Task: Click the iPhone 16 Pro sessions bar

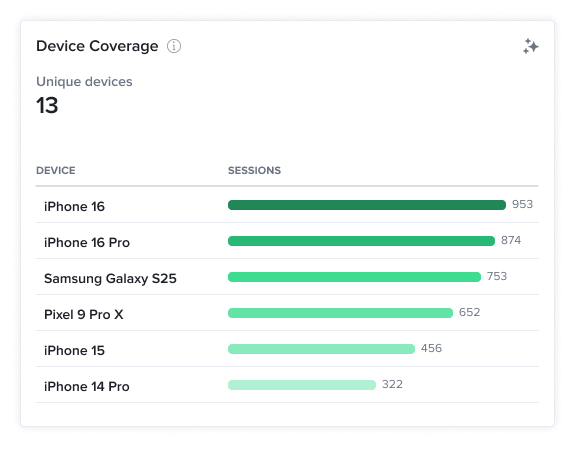Action: point(361,241)
